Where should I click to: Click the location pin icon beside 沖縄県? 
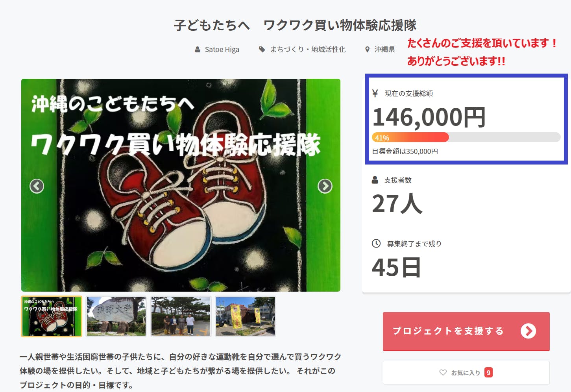pos(367,50)
